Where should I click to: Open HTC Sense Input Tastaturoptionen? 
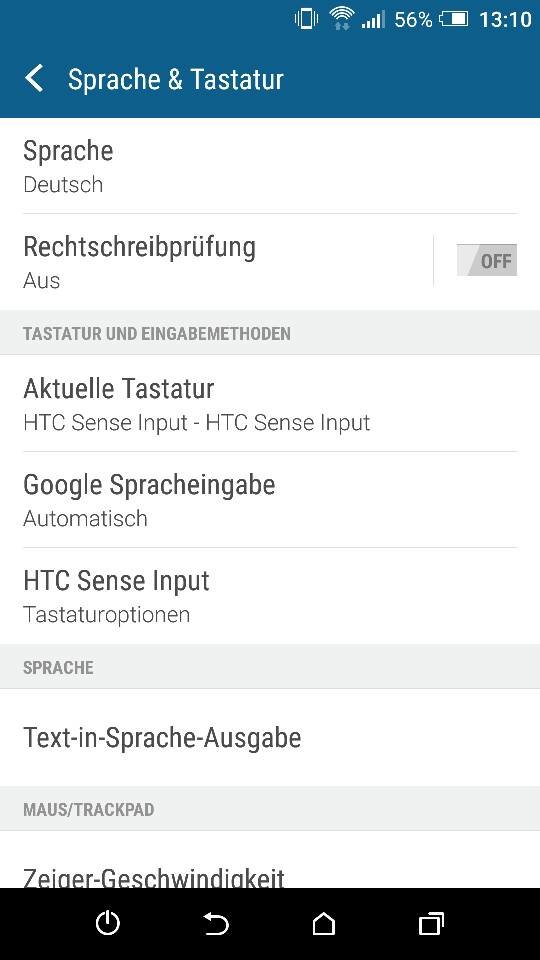point(270,596)
